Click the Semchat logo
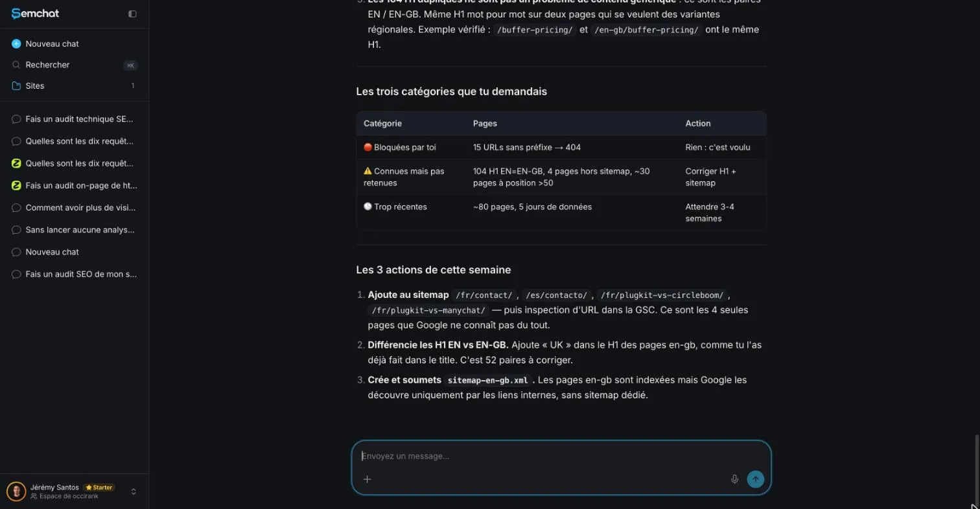The height and width of the screenshot is (509, 980). pos(35,14)
